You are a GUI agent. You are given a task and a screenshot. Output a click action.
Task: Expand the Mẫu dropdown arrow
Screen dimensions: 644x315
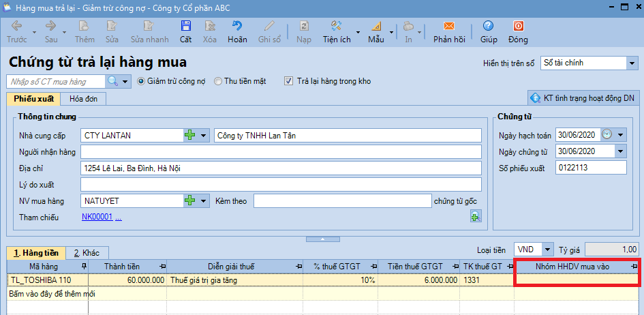(391, 31)
